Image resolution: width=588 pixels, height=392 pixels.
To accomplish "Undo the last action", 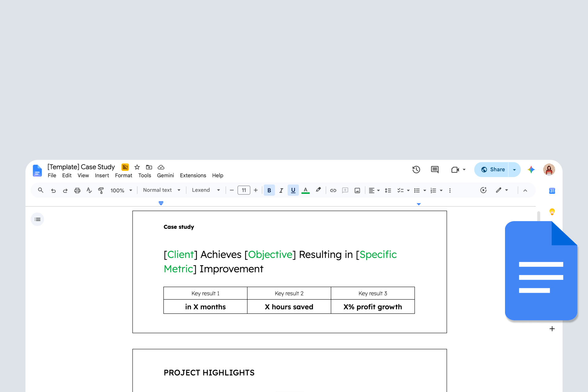I will click(x=53, y=190).
